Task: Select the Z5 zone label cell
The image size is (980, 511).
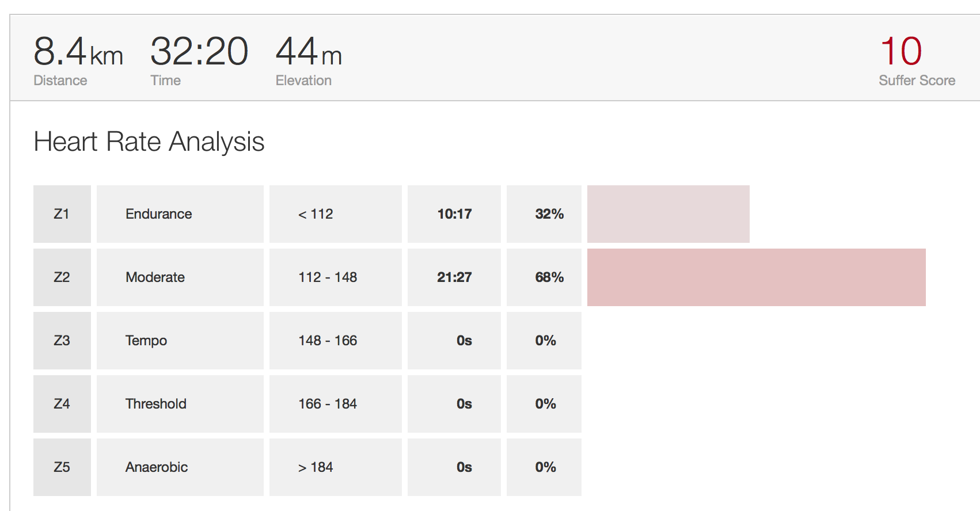Action: click(62, 467)
